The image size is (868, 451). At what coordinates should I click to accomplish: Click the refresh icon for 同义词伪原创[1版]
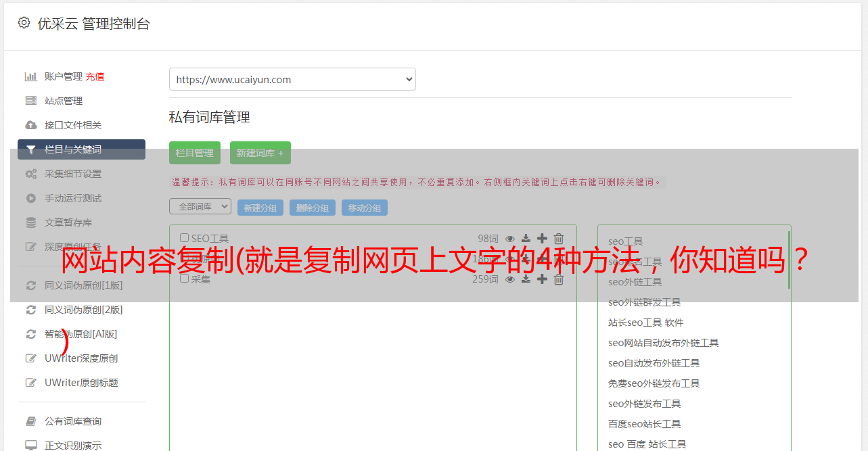tap(30, 285)
